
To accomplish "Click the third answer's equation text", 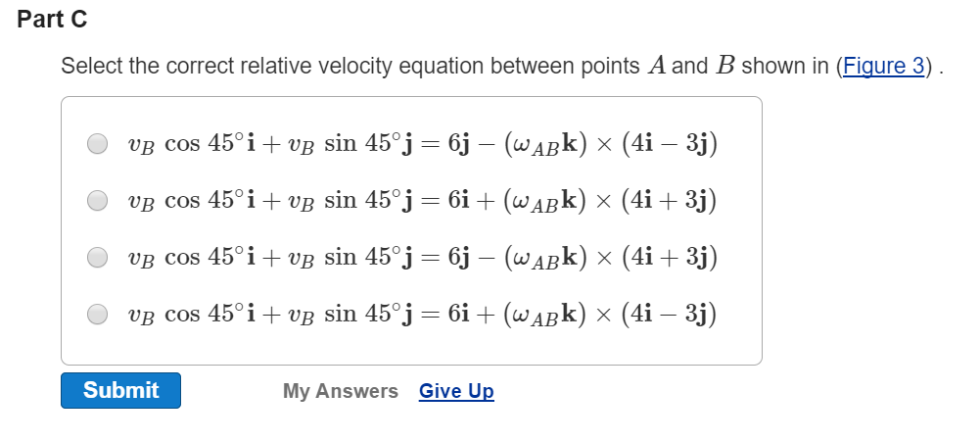I will (422, 258).
